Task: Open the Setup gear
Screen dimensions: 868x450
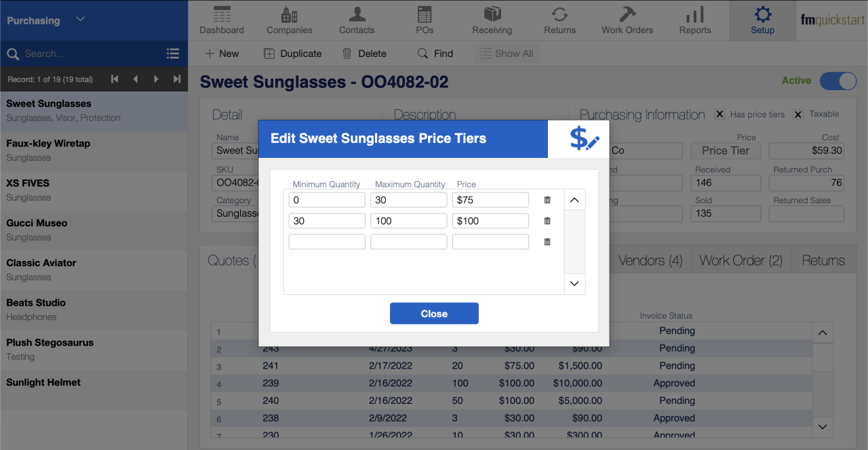Action: pyautogui.click(x=763, y=20)
